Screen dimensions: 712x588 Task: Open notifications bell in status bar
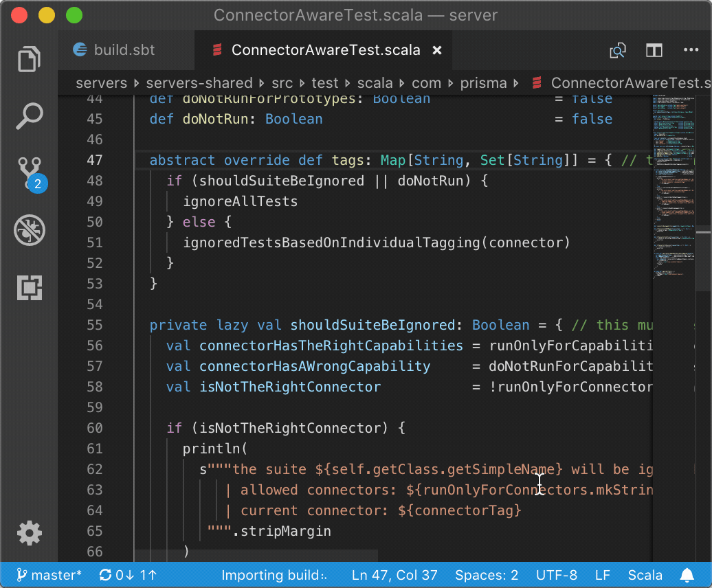[687, 575]
